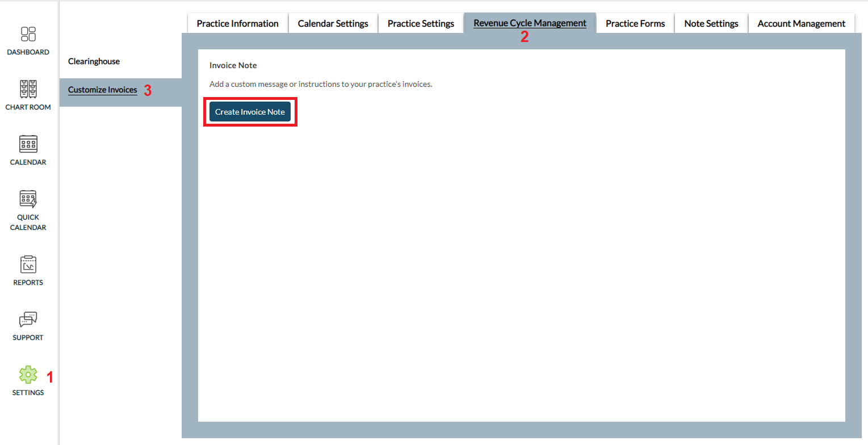Viewport: 868px width, 445px height.
Task: Click the SETTINGS text label below gear
Action: (x=28, y=392)
